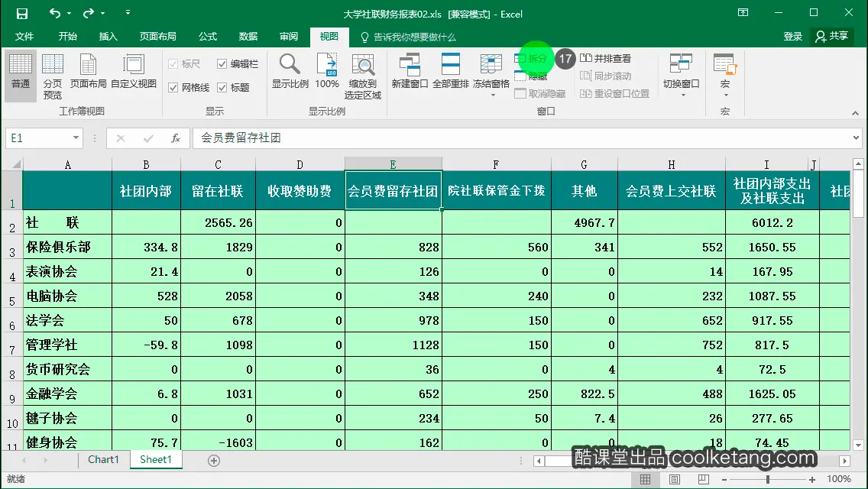
Task: Open the File tab
Action: [24, 37]
